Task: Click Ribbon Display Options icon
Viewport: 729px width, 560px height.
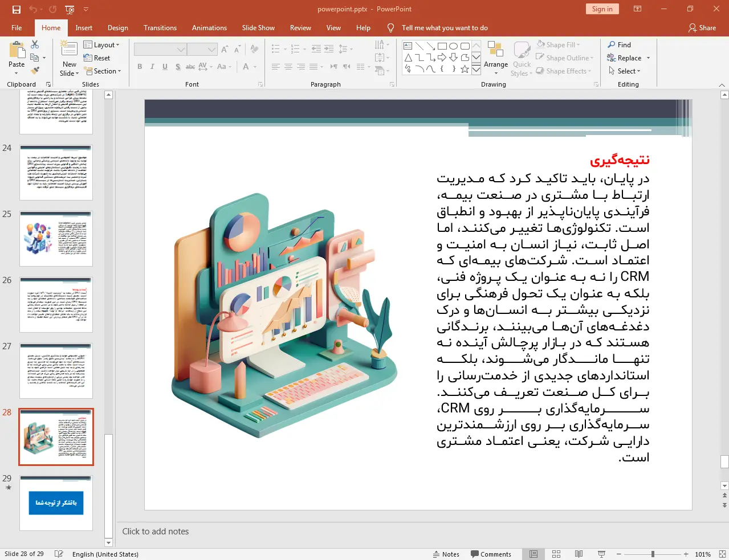Action: point(637,9)
